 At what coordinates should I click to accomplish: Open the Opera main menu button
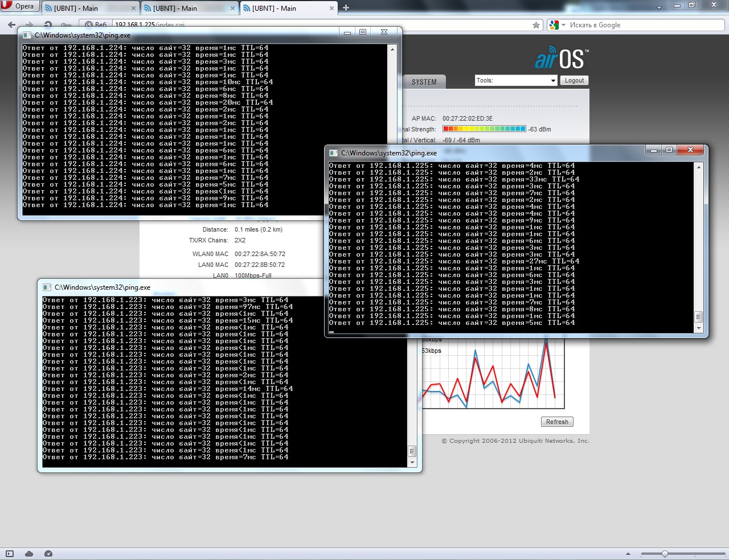pos(19,6)
